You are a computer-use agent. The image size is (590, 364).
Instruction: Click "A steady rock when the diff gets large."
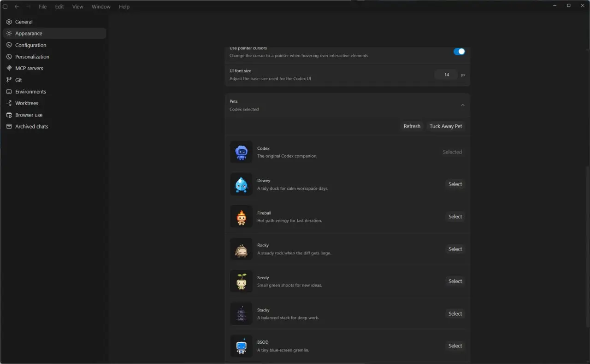(x=294, y=253)
